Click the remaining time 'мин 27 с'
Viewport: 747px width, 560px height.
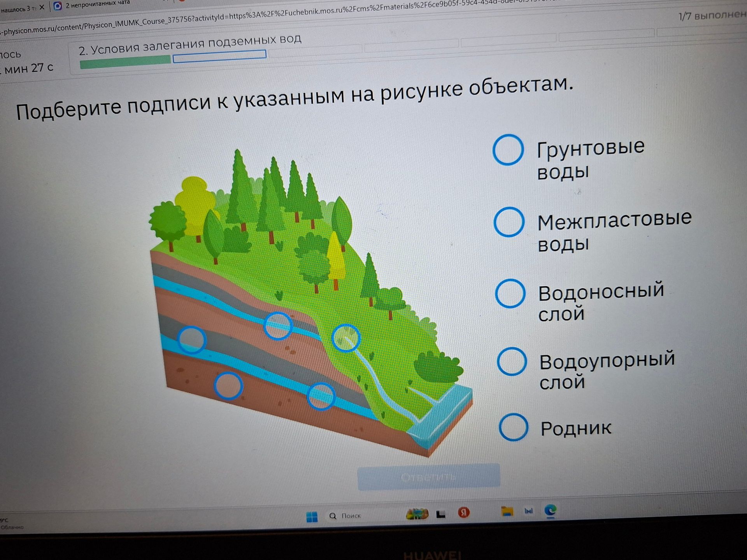[x=28, y=68]
